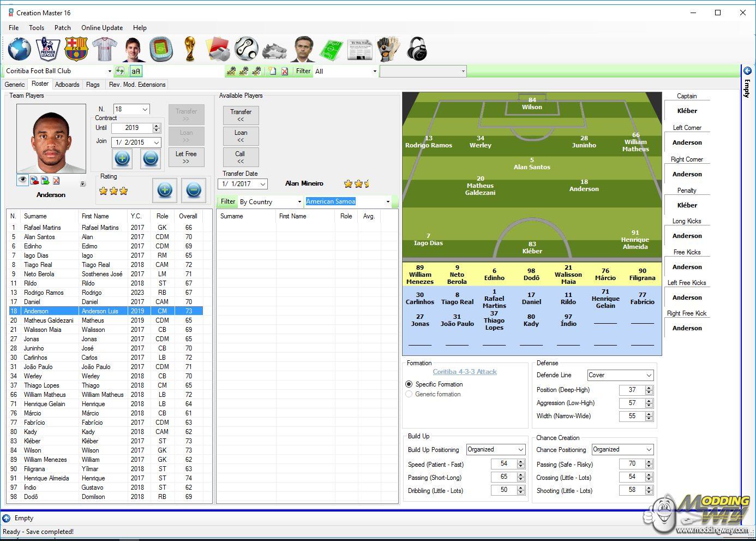Click the FC Barcelona crest toolbar icon

pos(76,49)
